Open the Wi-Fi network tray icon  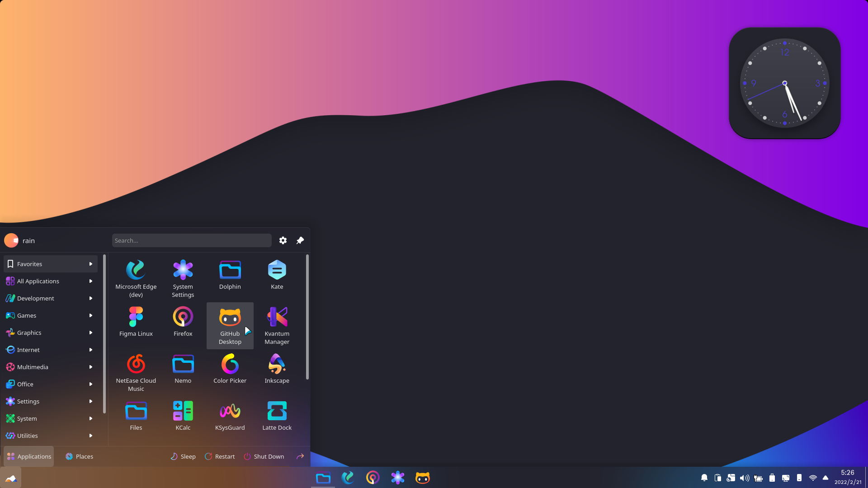(x=813, y=478)
